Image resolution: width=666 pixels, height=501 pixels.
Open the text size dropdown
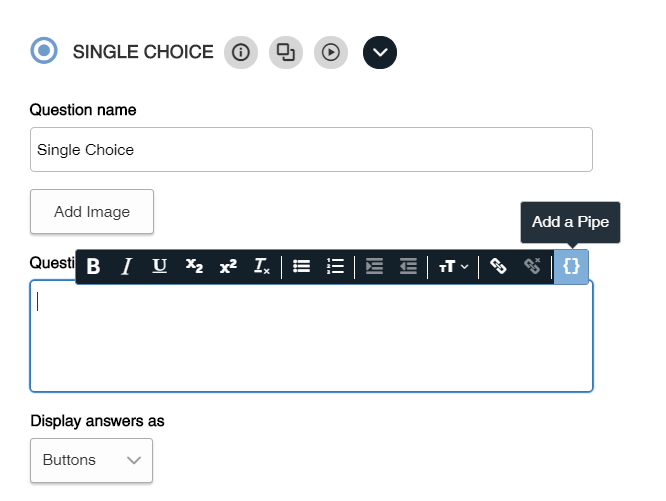453,266
